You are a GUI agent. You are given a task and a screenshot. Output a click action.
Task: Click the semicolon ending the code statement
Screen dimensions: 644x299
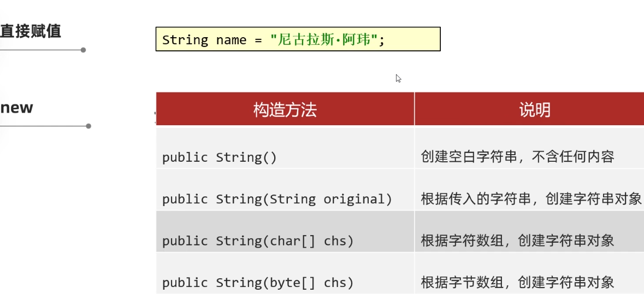point(382,40)
